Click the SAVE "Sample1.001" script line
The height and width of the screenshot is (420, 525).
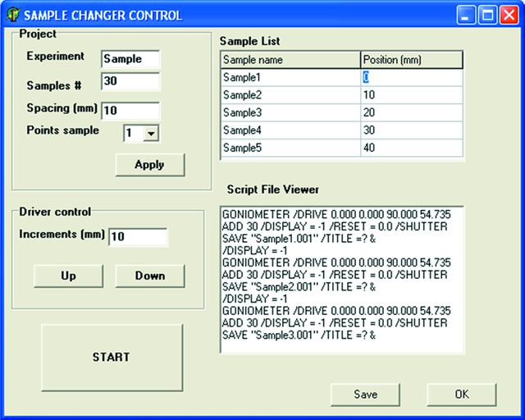(299, 239)
